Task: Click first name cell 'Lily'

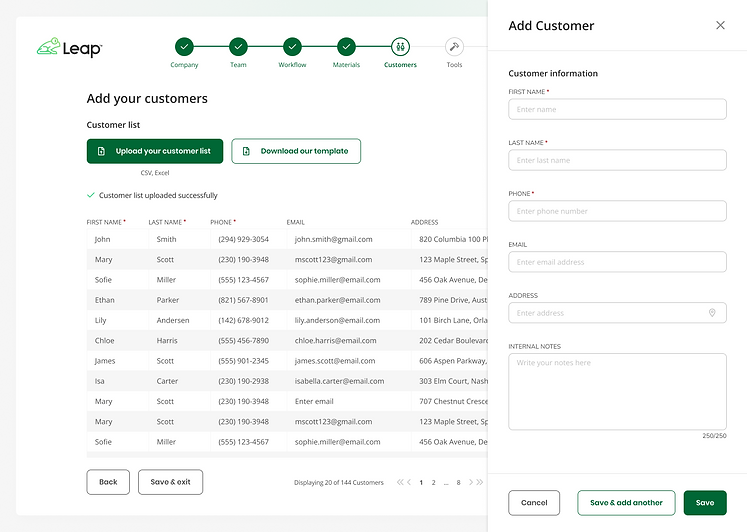Action: [101, 320]
